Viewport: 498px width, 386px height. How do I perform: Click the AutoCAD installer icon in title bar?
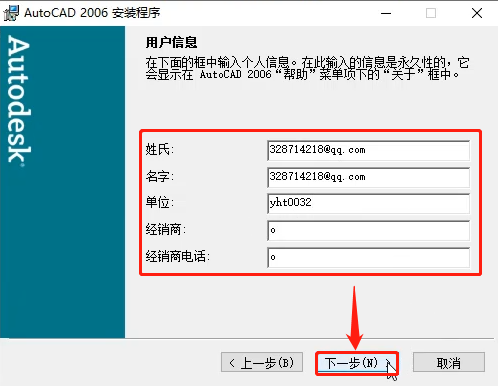(11, 13)
